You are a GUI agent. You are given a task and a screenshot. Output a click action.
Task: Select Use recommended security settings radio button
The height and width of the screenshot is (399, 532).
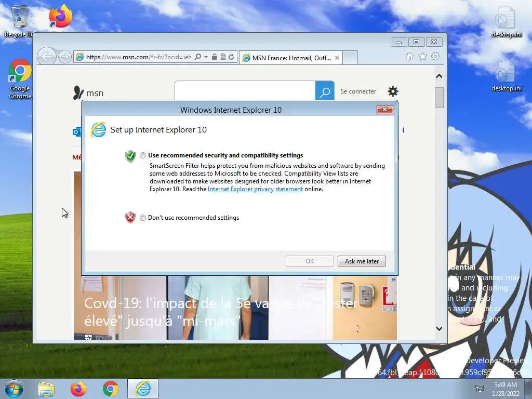pyautogui.click(x=143, y=155)
